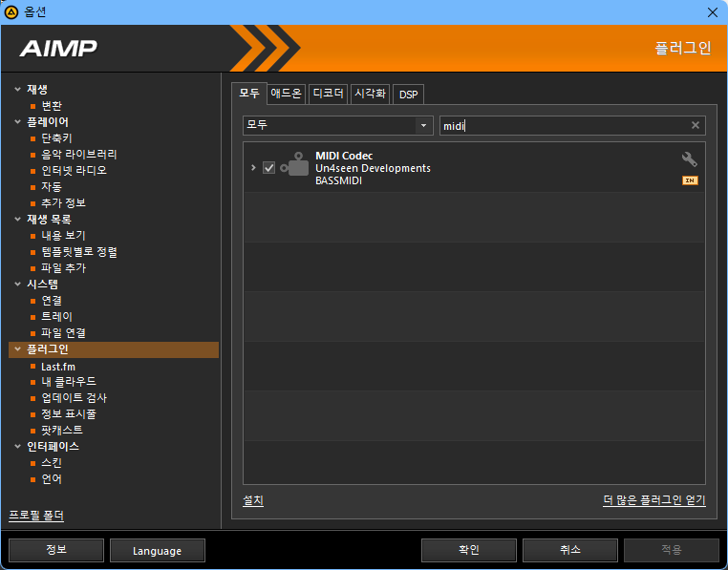Image resolution: width=728 pixels, height=570 pixels.
Task: Switch to the 모두 tab
Action: coord(248,94)
